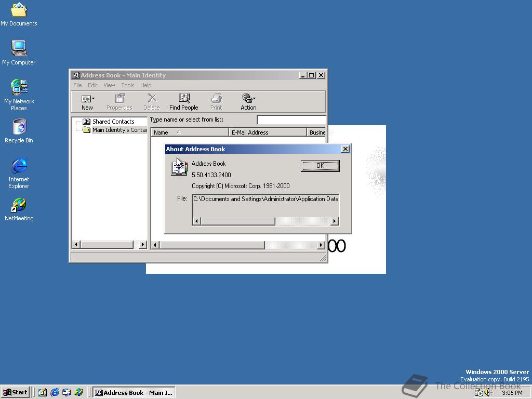Select the NetMeeting desktop shortcut
Viewport: 532px width, 399px height.
click(19, 209)
